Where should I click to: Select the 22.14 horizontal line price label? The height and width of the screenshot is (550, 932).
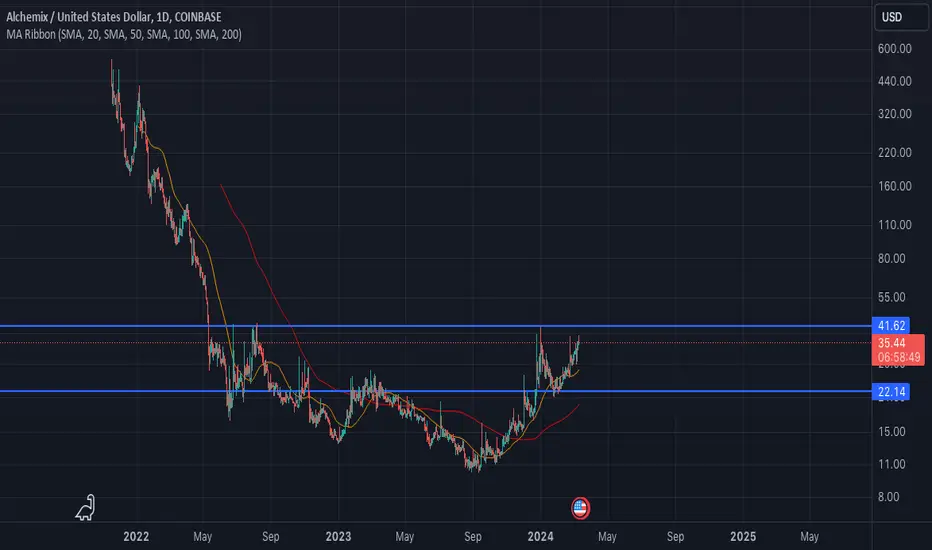pyautogui.click(x=891, y=391)
